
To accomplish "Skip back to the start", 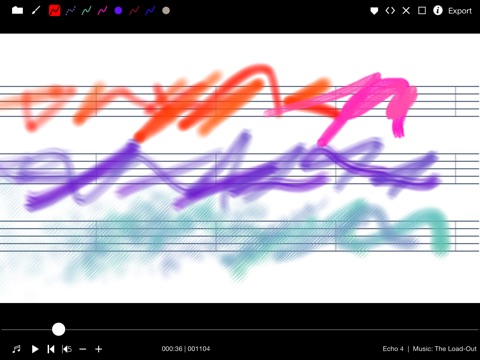I will click(51, 349).
